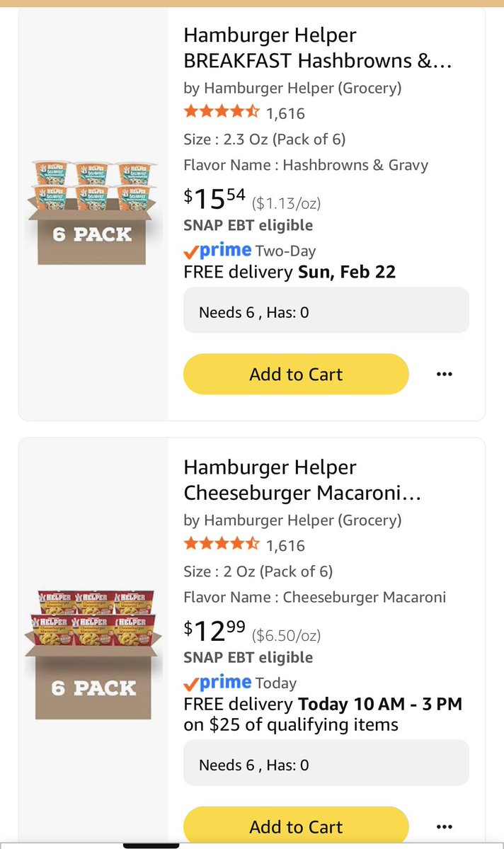
Task: Open three-dot menu for Hashbrowns & Gravy item
Action: [x=444, y=374]
